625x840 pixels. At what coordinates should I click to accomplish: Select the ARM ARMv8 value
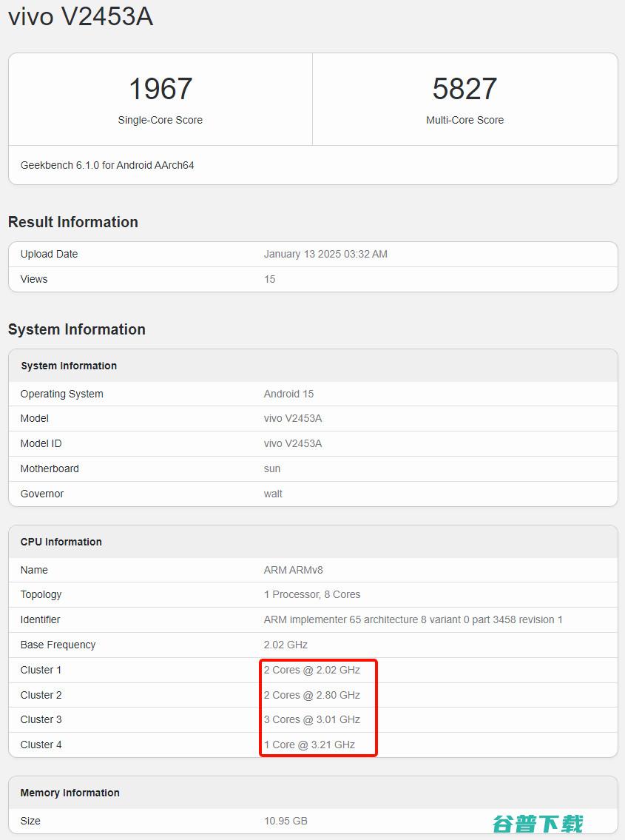[293, 570]
